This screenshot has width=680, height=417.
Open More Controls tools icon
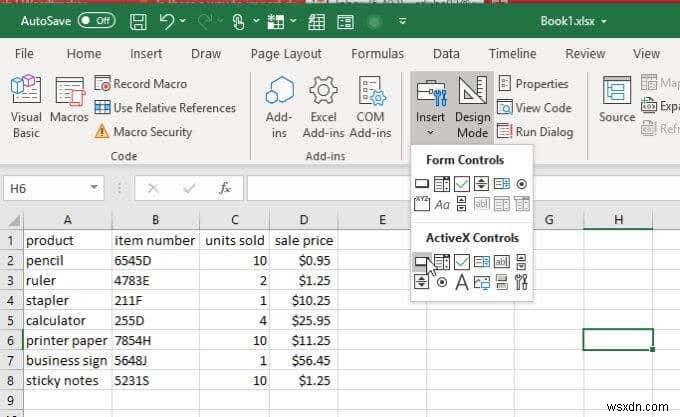[522, 282]
